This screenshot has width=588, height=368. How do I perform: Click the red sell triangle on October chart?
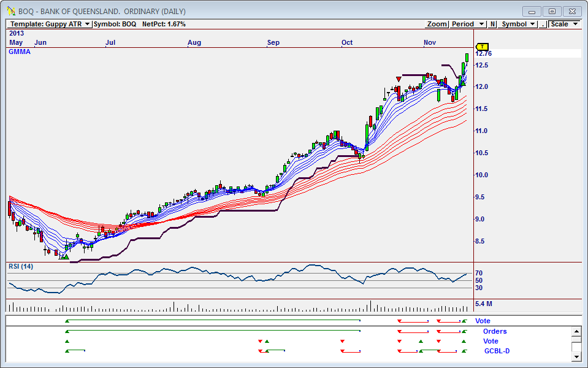[x=399, y=79]
